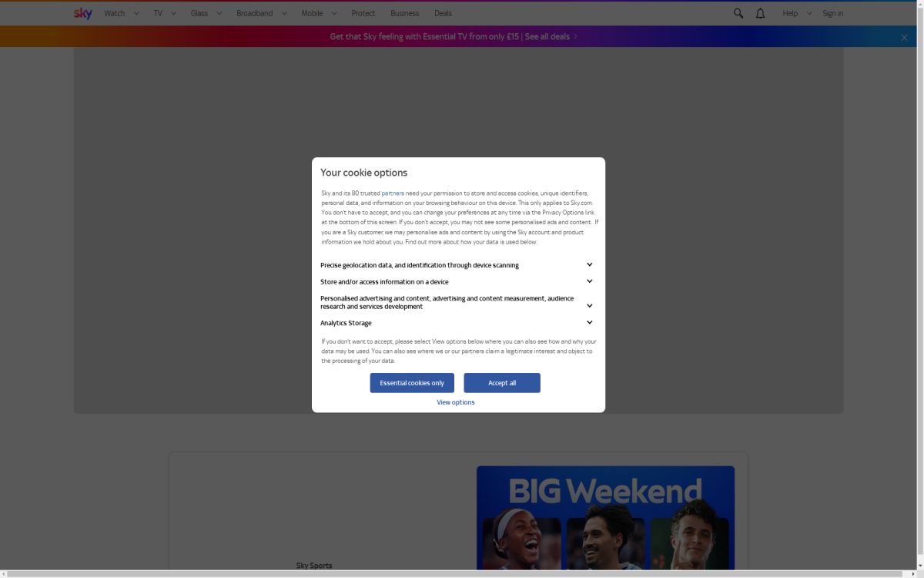Dismiss the Essential TV promo banner

(903, 37)
